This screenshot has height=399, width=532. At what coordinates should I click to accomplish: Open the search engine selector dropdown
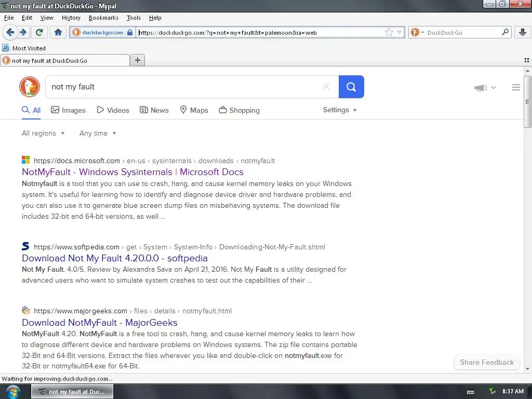[x=417, y=33]
